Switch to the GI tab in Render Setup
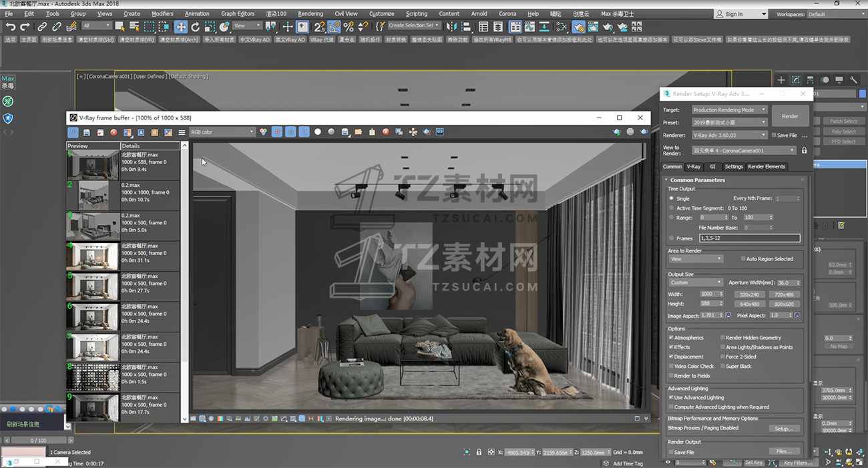 pos(712,167)
